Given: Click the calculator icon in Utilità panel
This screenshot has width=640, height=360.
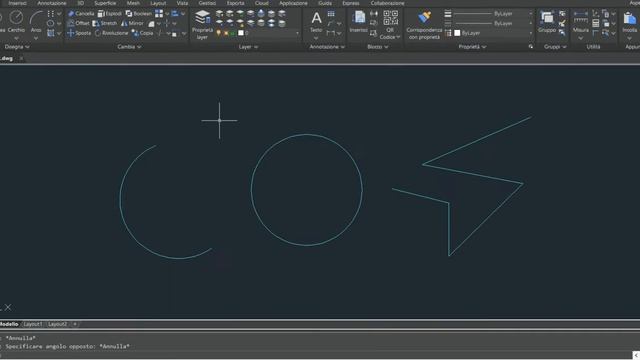Looking at the screenshot, I should click(x=596, y=23).
